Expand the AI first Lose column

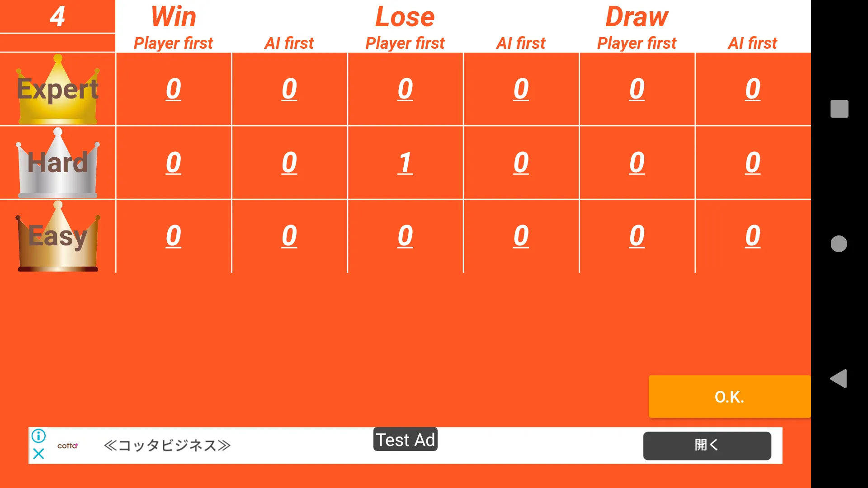[x=520, y=42]
